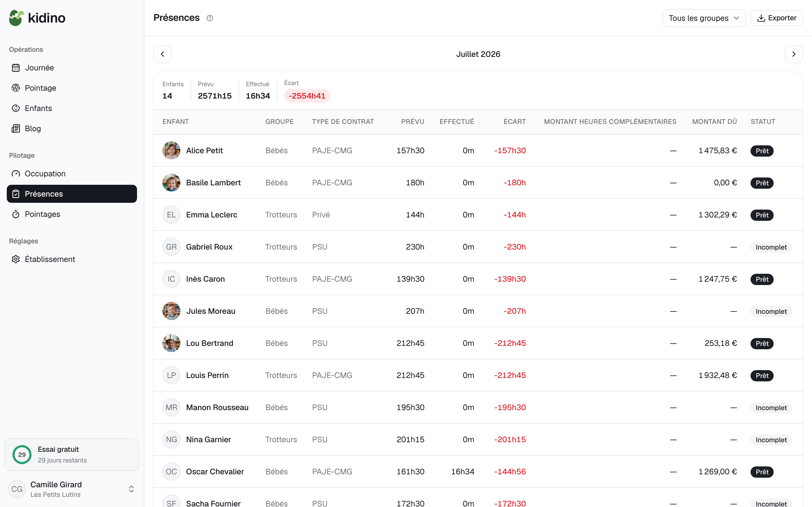
Task: Click the help icon beside Présences title
Action: tap(210, 18)
